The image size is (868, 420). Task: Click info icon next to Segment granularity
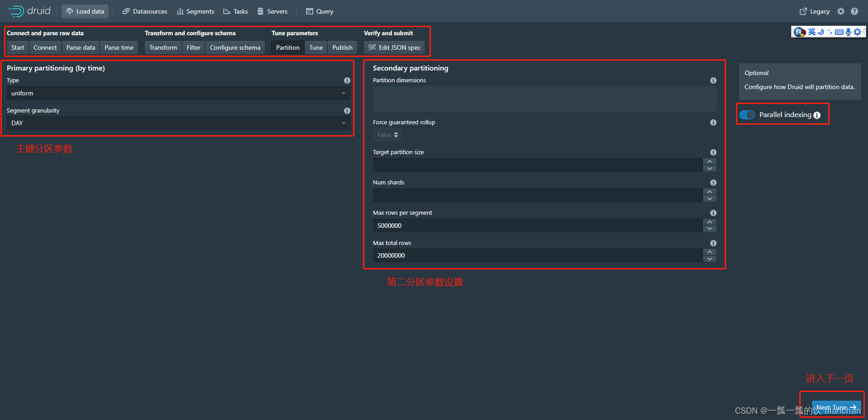pyautogui.click(x=347, y=111)
